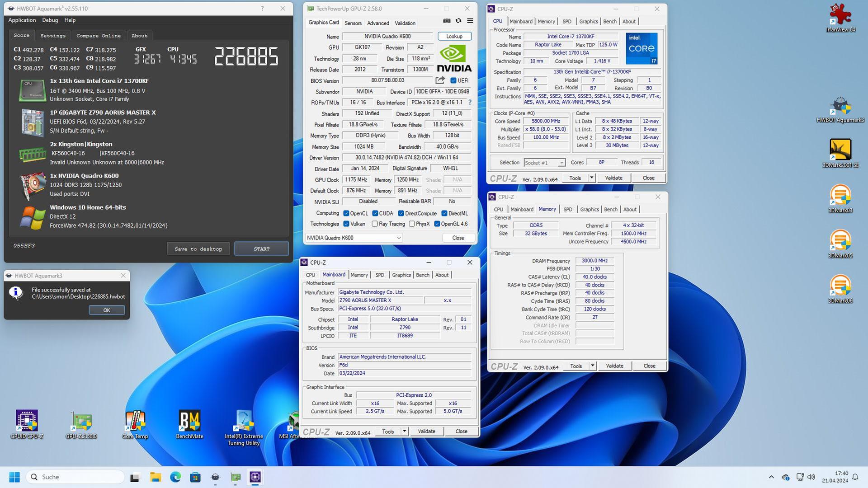This screenshot has width=868, height=488.
Task: Toggle UEFI checkbox in GPU-Z
Action: (x=453, y=80)
